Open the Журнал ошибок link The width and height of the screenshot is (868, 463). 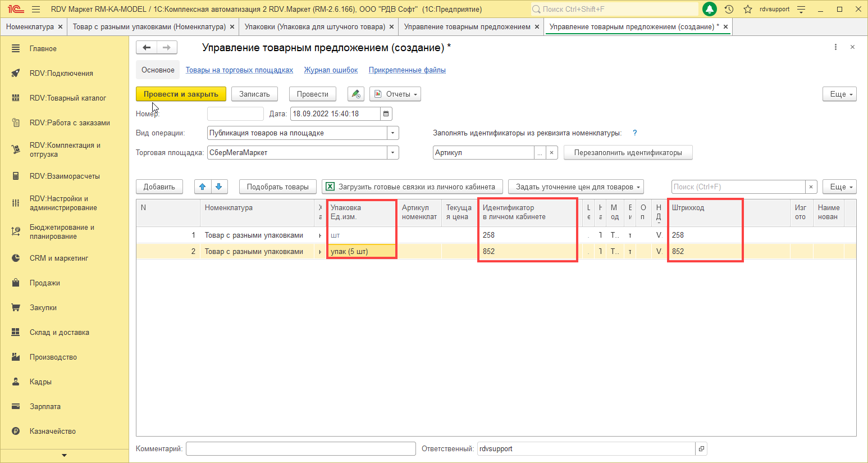pyautogui.click(x=331, y=70)
